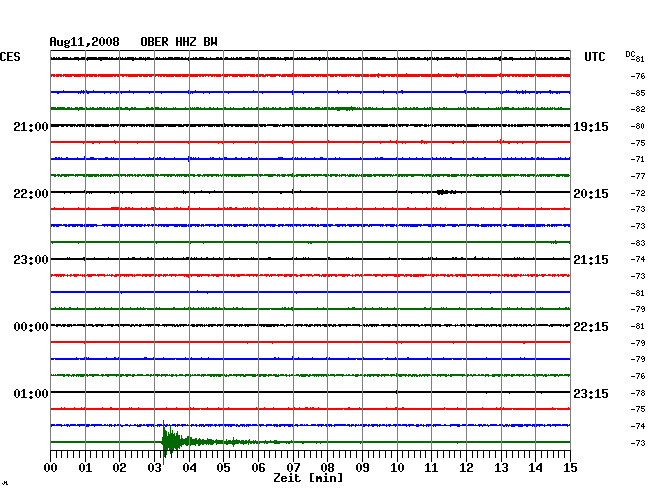Click the small black burst on the 22:00 trace

click(446, 192)
